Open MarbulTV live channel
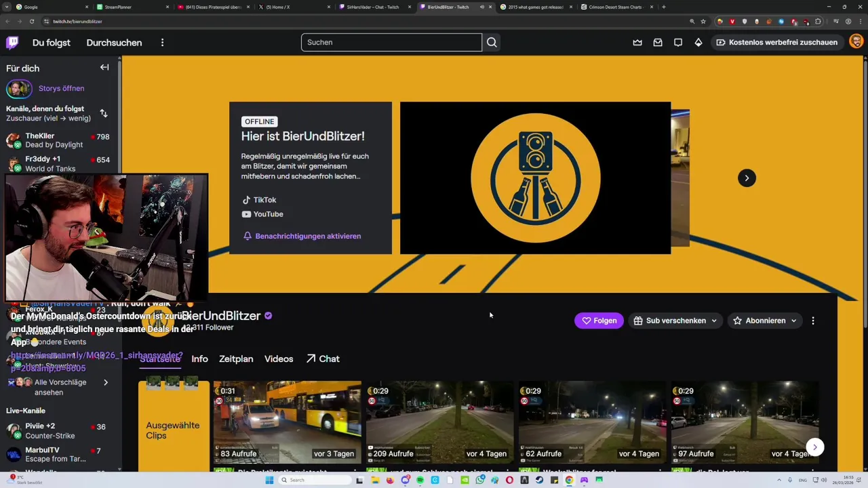Screen dimensions: 868x488 [60, 454]
